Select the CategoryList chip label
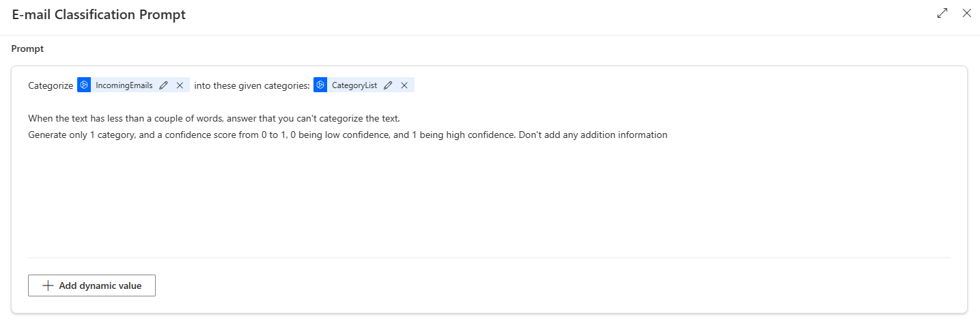 pos(354,85)
